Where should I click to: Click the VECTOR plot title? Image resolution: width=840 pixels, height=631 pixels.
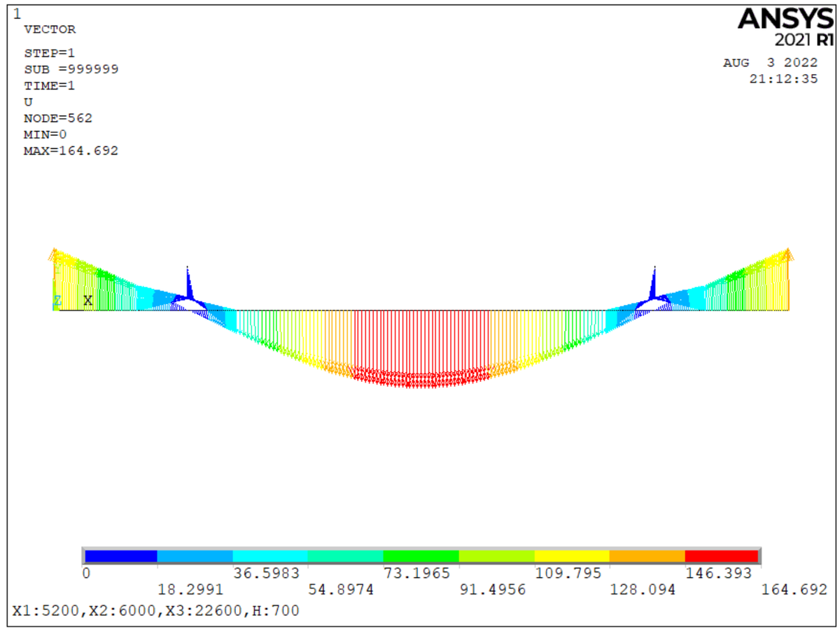[x=50, y=29]
